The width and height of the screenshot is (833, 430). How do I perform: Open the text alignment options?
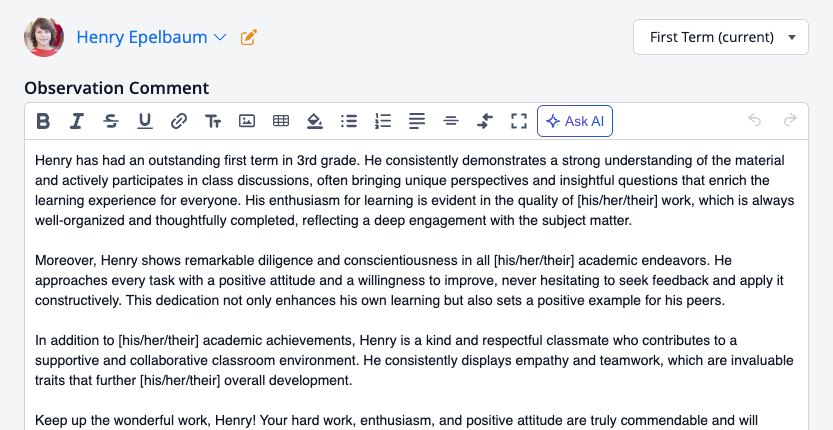tap(416, 121)
